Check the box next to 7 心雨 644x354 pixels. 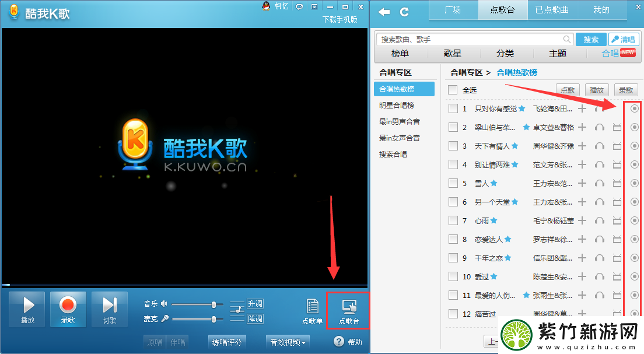(453, 220)
